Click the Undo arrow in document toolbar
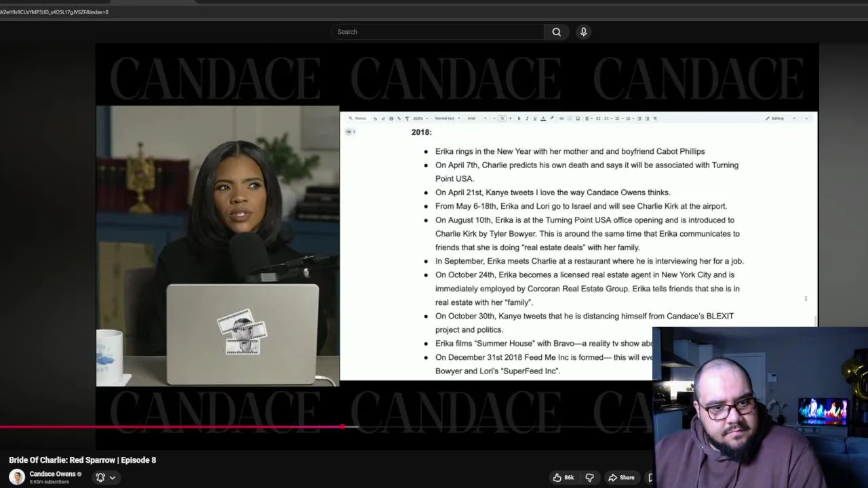868x488 pixels. click(x=375, y=119)
